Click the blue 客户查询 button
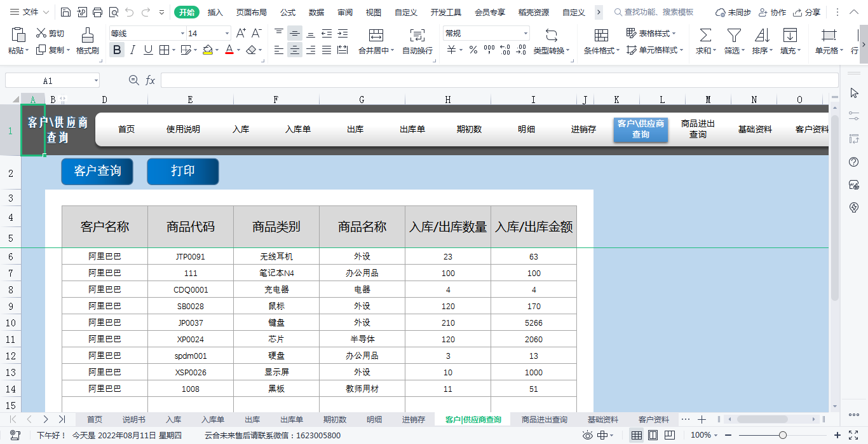 (97, 171)
